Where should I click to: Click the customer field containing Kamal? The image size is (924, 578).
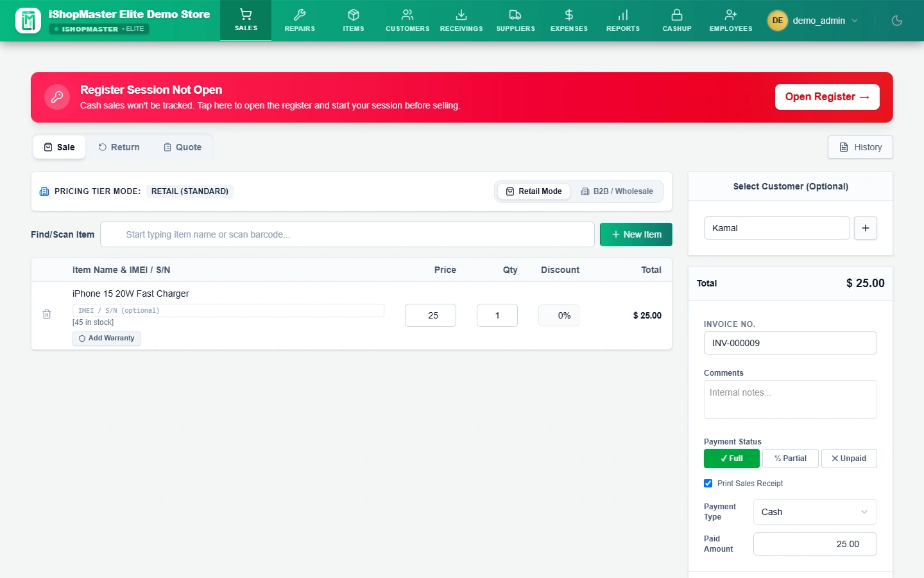(x=777, y=228)
